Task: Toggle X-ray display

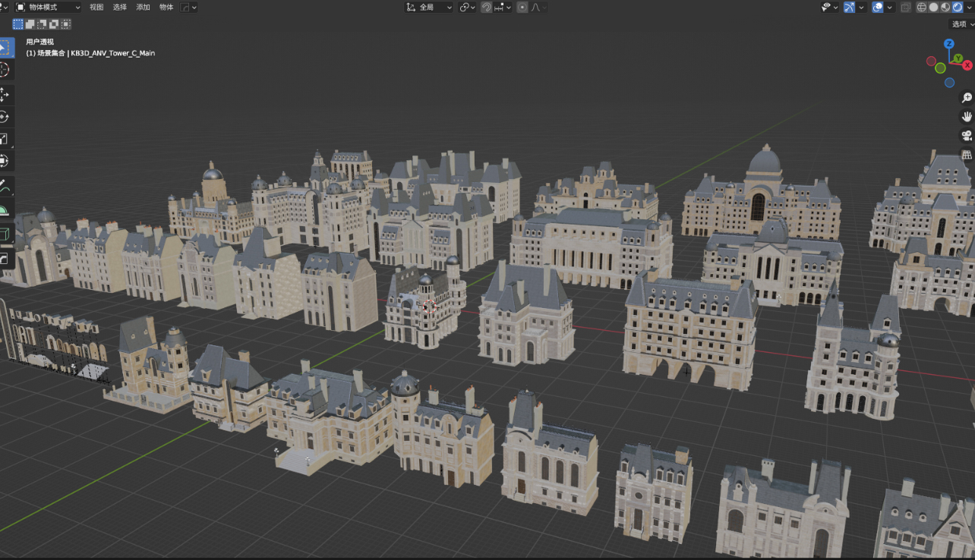Action: (x=905, y=7)
